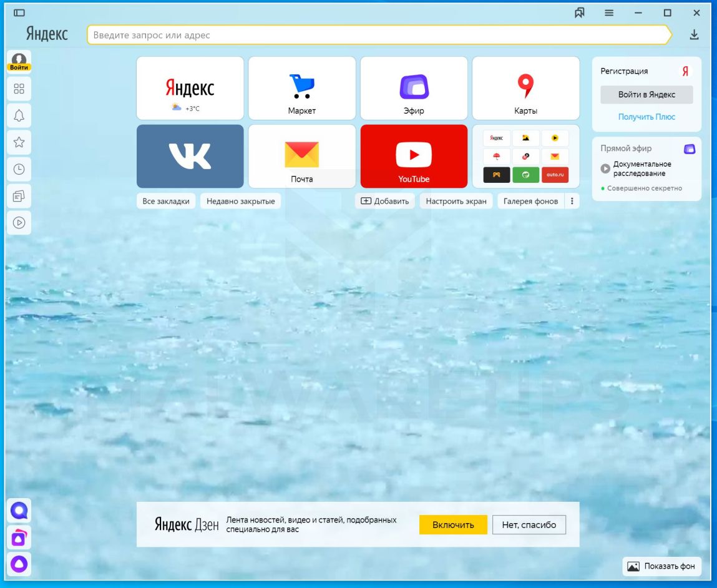This screenshot has height=588, width=717.
Task: Click the 'Прямой эфир' widget title
Action: coord(626,149)
